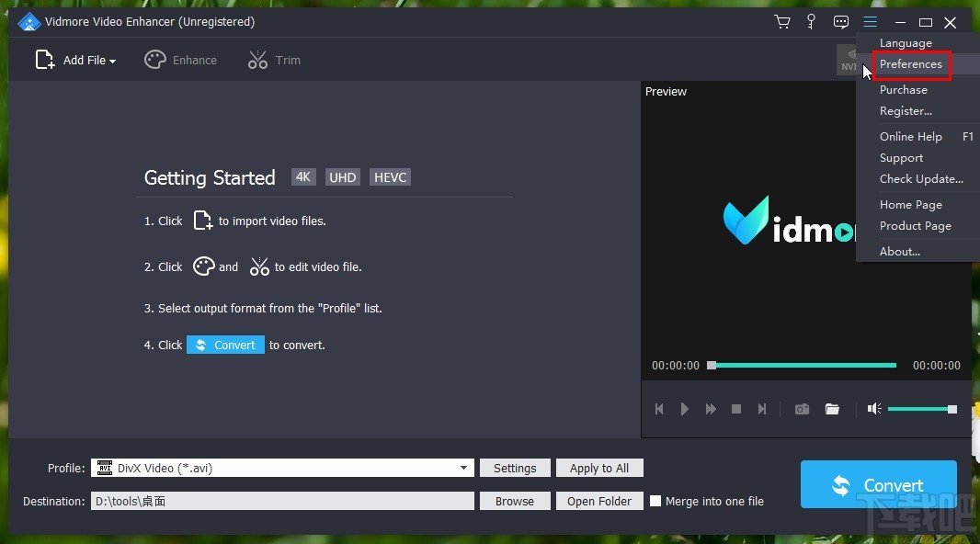Viewport: 980px width, 544px height.
Task: Click the palette icon in step 2
Action: click(x=204, y=266)
